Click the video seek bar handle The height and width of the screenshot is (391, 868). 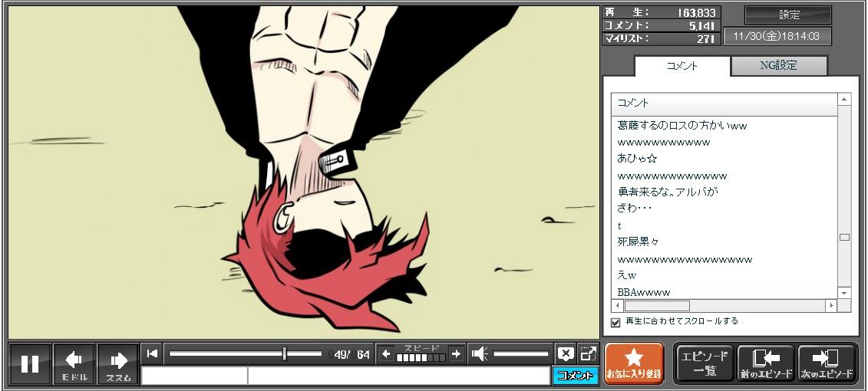click(x=285, y=353)
